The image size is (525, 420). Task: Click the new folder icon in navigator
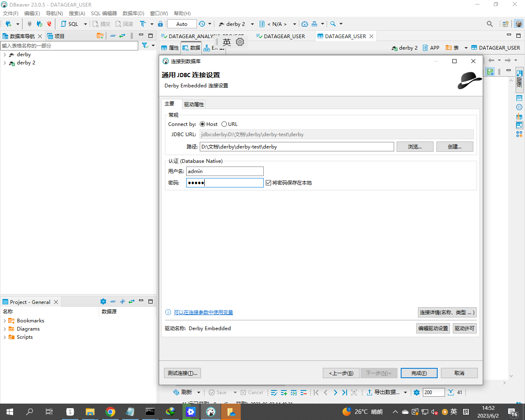click(x=100, y=36)
